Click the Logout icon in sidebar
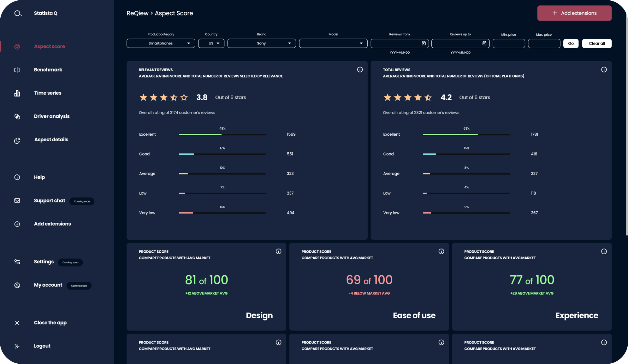The height and width of the screenshot is (364, 628). (17, 346)
